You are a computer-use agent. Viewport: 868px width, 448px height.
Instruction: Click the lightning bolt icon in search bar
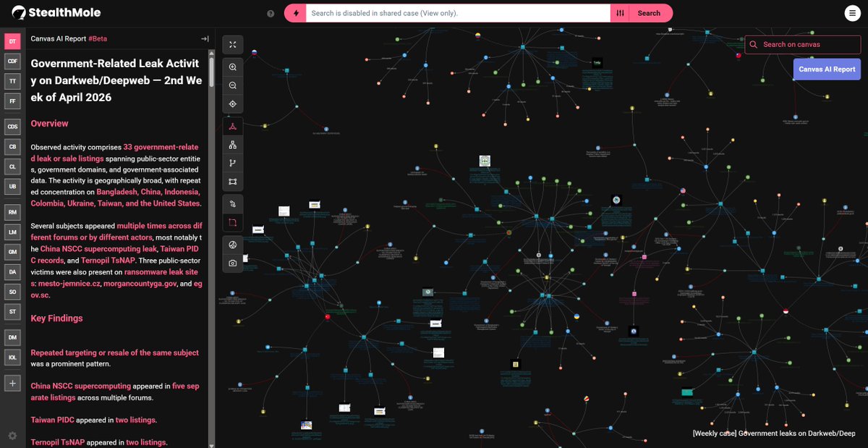295,13
